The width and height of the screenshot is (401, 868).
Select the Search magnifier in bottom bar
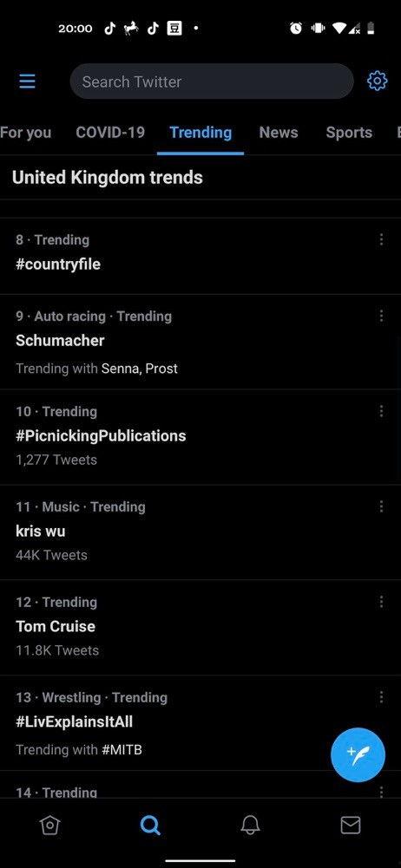(x=150, y=826)
